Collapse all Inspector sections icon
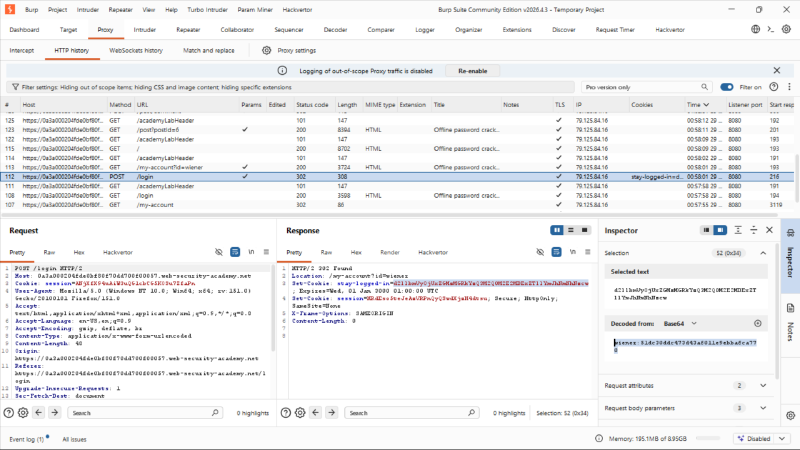The height and width of the screenshot is (450, 800). pyautogui.click(x=754, y=230)
